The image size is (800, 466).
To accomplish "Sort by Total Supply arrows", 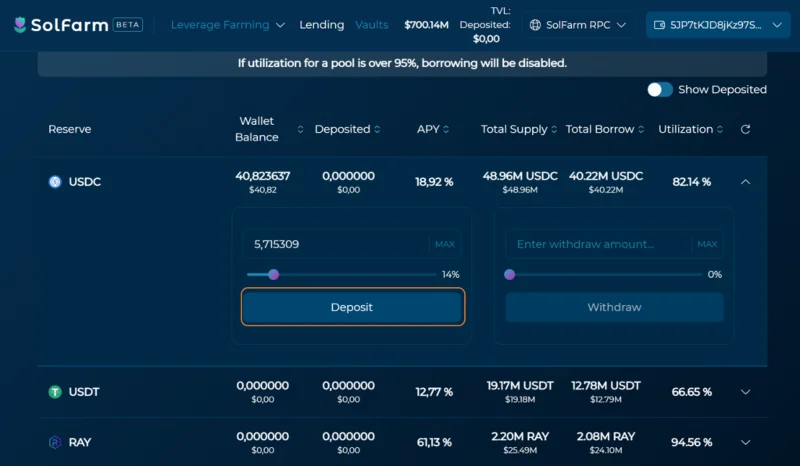I will (554, 129).
